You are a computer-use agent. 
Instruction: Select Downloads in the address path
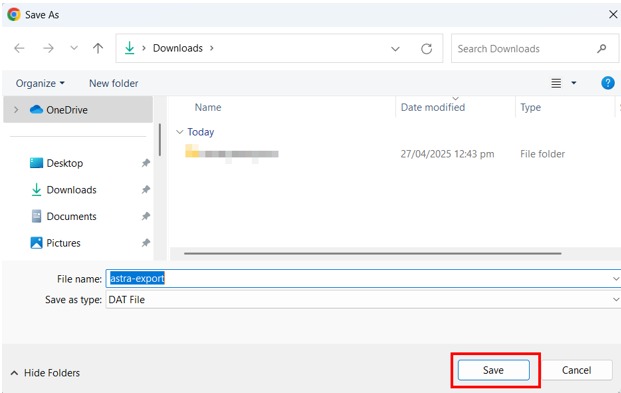click(x=178, y=48)
